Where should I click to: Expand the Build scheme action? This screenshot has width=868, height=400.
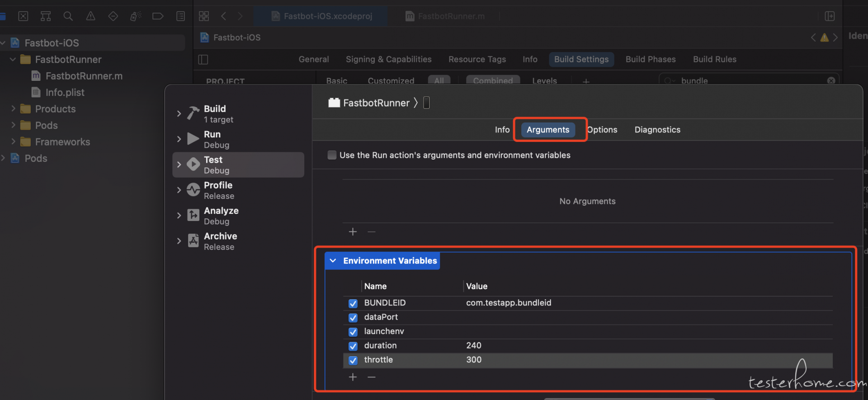[179, 113]
